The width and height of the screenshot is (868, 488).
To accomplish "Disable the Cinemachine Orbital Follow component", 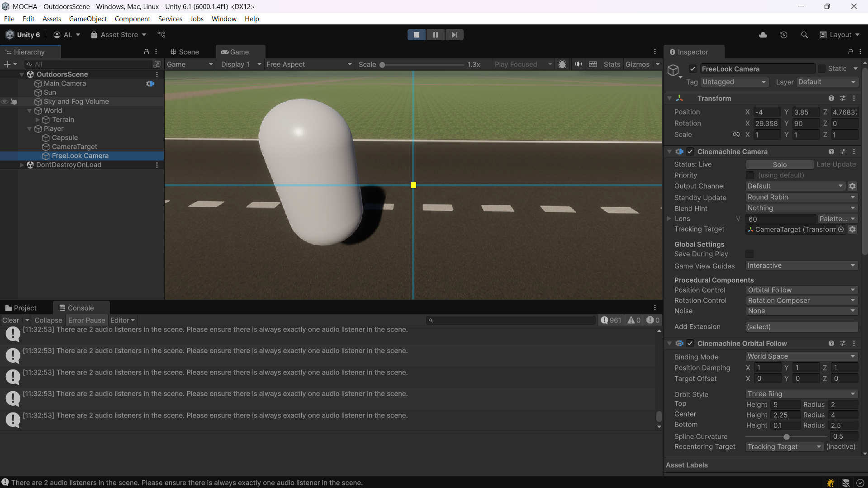I will tap(690, 343).
